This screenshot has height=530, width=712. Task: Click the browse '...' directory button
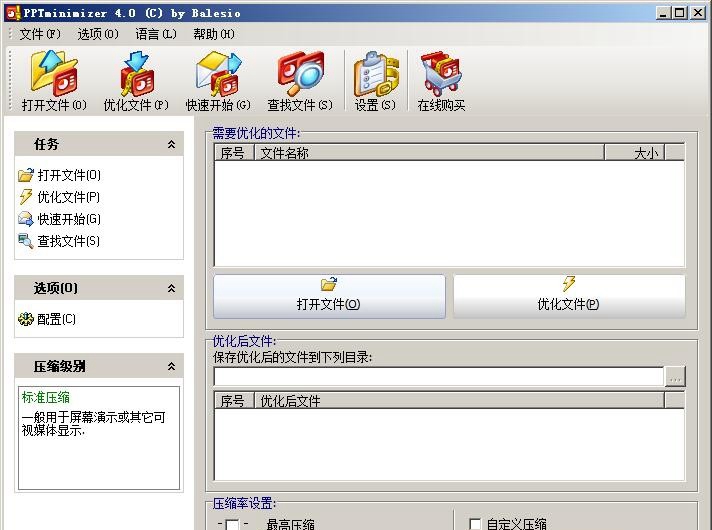[675, 376]
